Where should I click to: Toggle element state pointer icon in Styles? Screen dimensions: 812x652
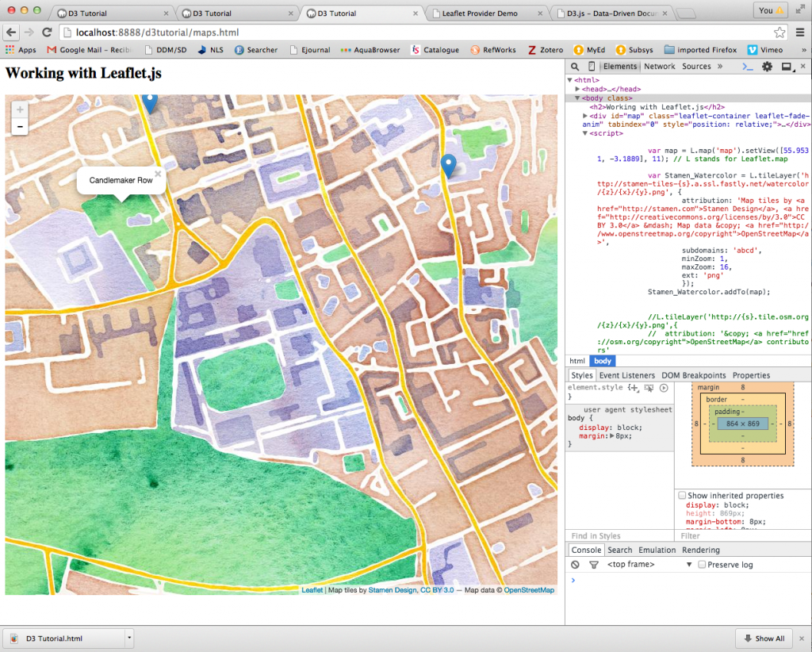(649, 388)
